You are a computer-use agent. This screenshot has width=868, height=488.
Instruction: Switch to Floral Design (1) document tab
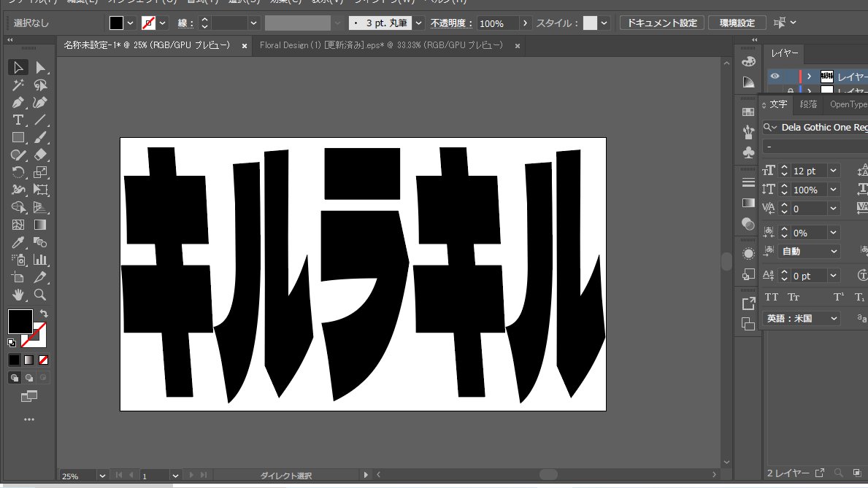coord(381,45)
